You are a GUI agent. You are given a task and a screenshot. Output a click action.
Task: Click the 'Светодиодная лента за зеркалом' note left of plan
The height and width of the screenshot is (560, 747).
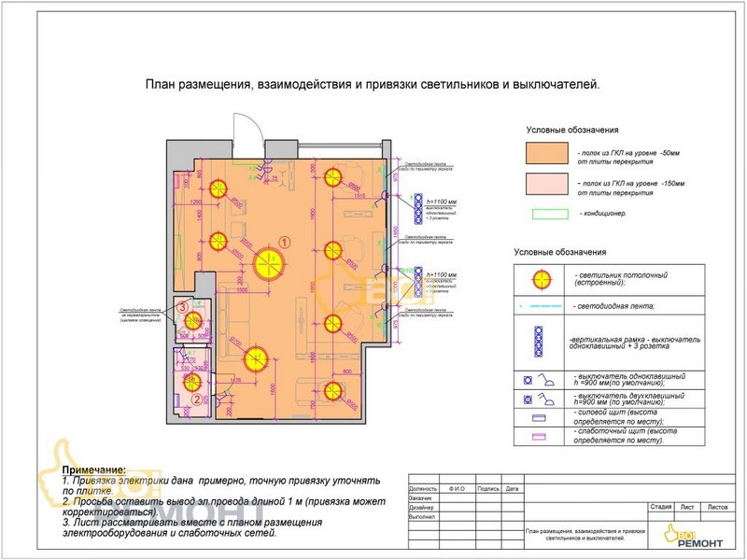(141, 315)
